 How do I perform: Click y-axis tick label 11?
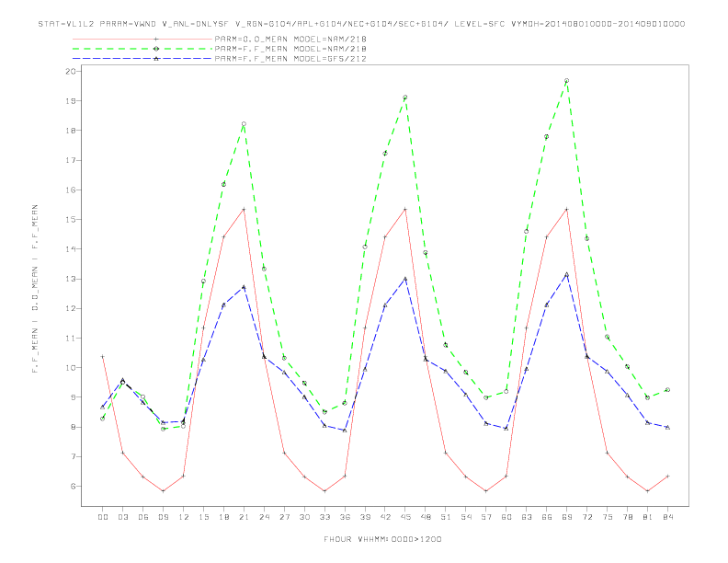tap(71, 339)
